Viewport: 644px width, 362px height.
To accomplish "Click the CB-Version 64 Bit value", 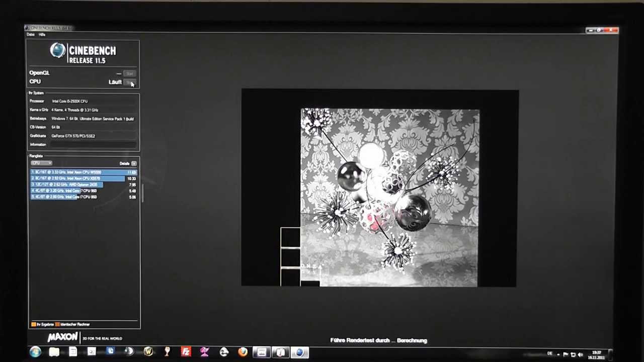I will tap(55, 127).
